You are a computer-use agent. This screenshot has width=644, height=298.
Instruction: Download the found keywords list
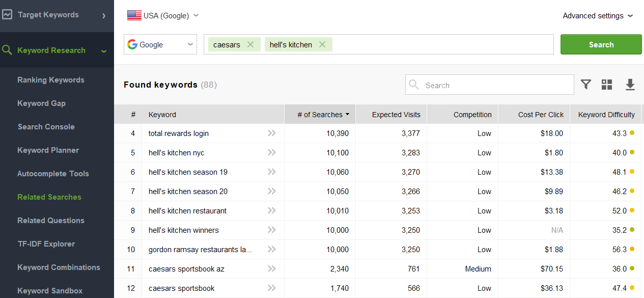point(630,85)
